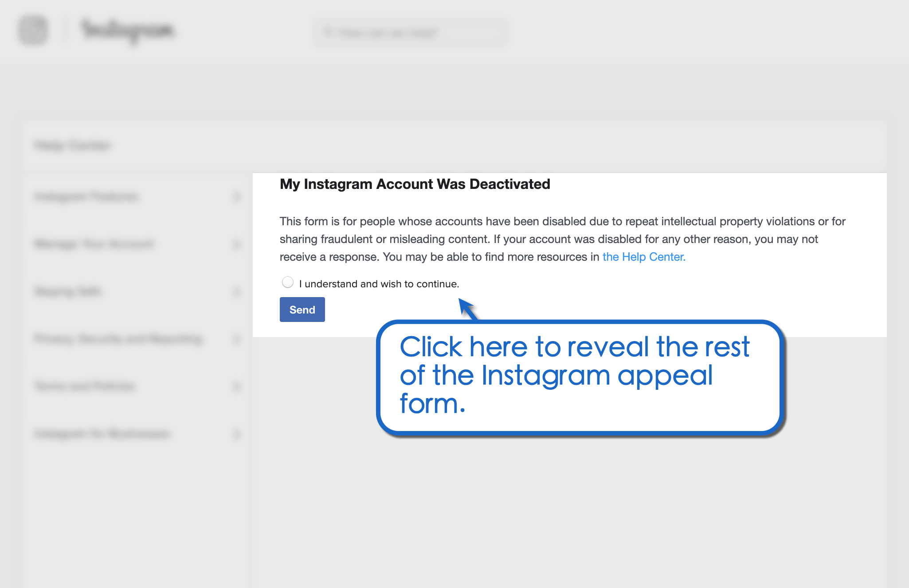Expand Instagram for Businesses chevron
909x588 pixels.
pyautogui.click(x=237, y=434)
